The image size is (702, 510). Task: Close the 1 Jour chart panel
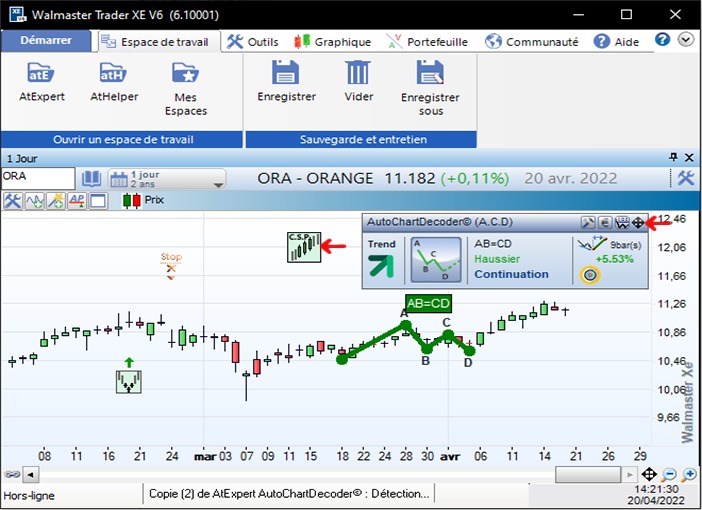[x=689, y=157]
